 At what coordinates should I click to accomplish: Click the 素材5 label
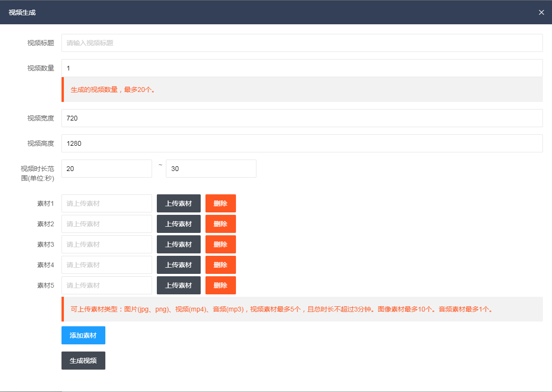coord(46,285)
